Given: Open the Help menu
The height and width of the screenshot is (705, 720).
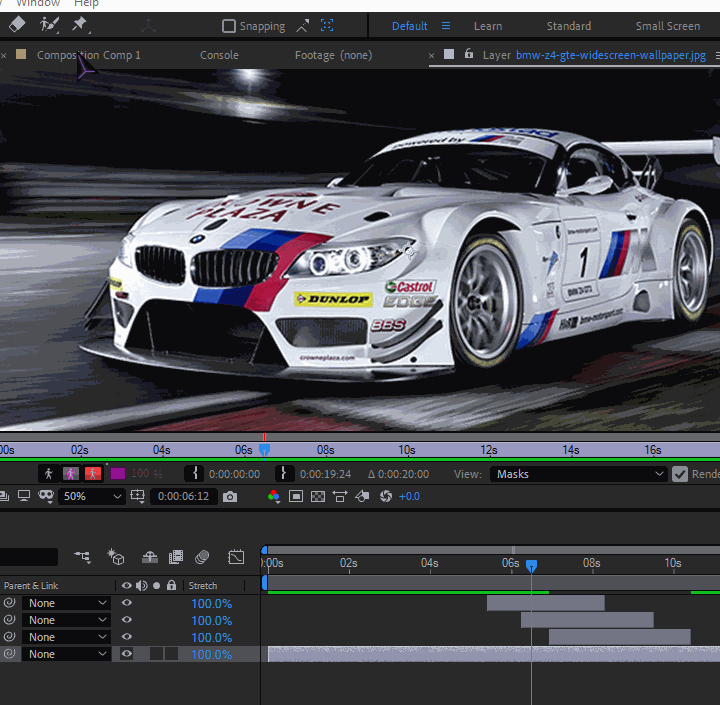Looking at the screenshot, I should [86, 3].
